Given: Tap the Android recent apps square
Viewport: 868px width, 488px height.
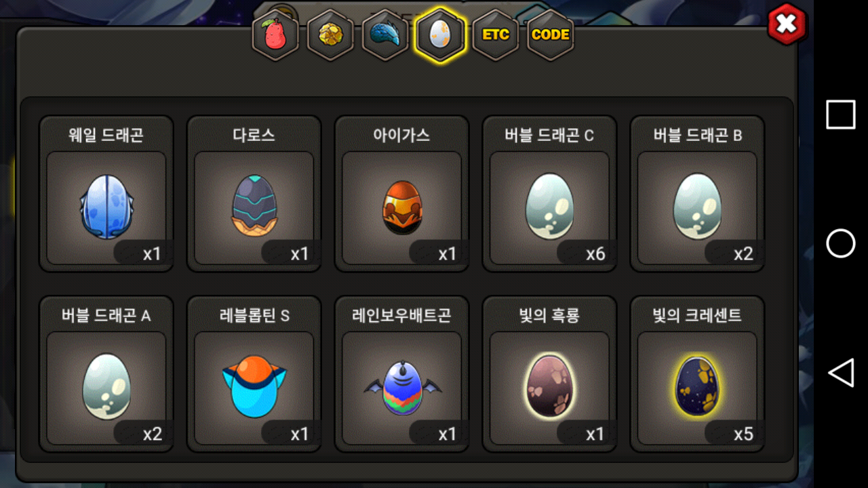Looking at the screenshot, I should [x=841, y=115].
